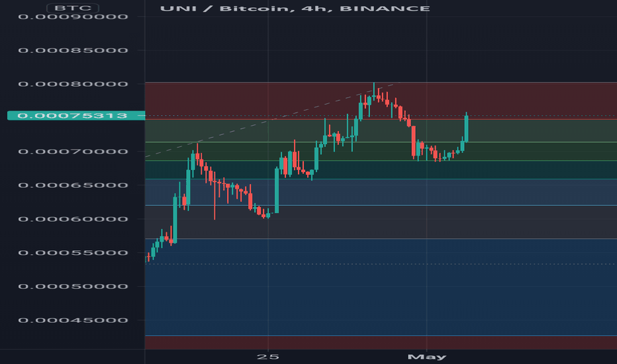617x364 pixels.
Task: Click the 25 date label on time axis
Action: tap(268, 357)
